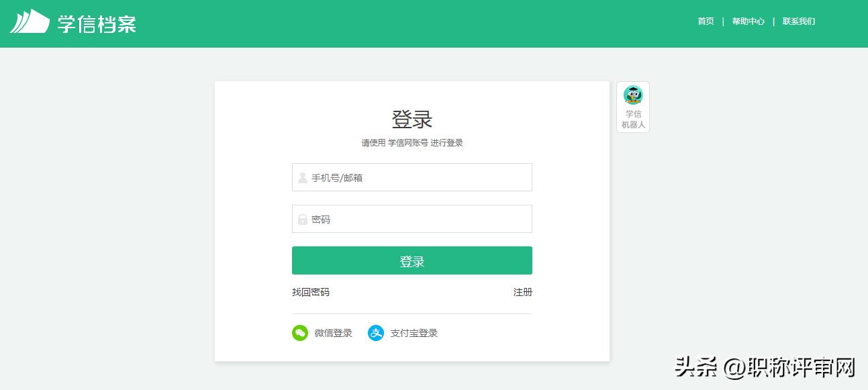The height and width of the screenshot is (390, 868).
Task: Click the blue Alipay circle icon
Action: [x=376, y=332]
